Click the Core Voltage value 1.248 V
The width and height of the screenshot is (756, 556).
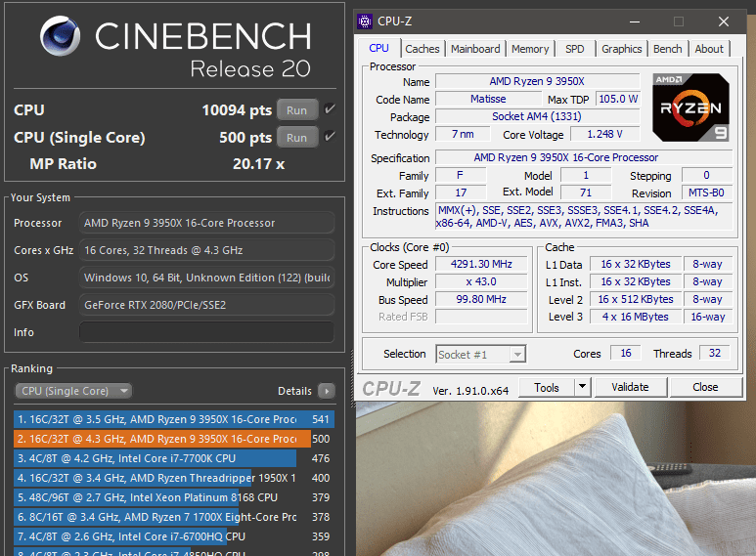click(604, 134)
